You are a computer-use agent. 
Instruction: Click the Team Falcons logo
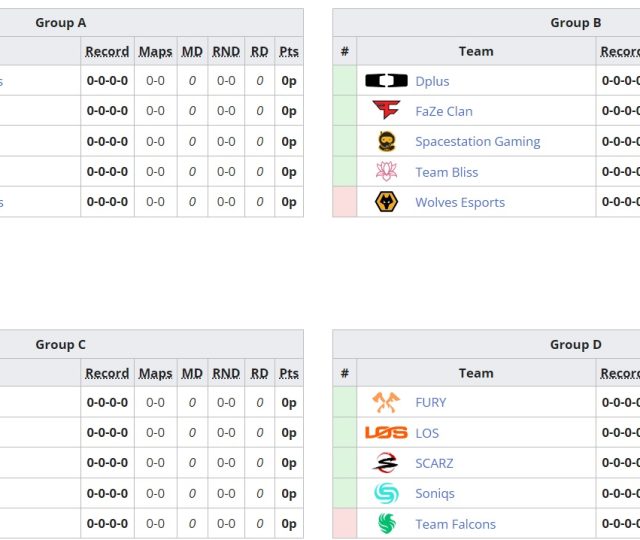386,524
